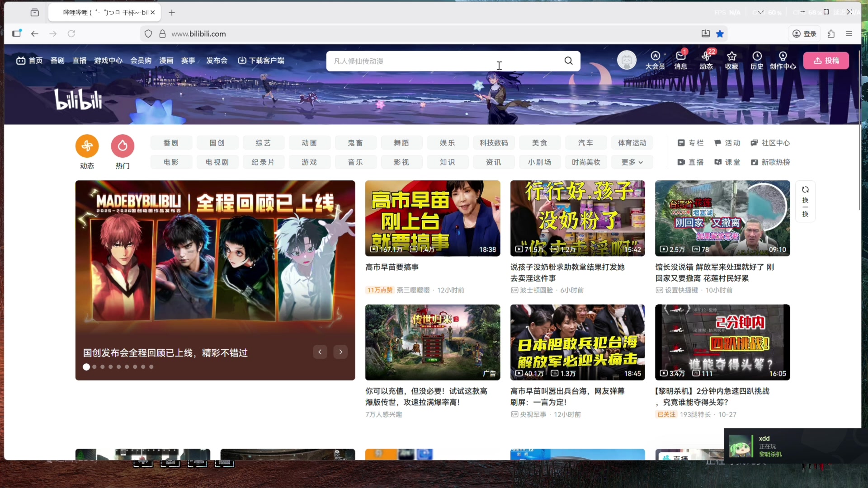
Task: Select the third carousel indicator dot
Action: coord(102,367)
